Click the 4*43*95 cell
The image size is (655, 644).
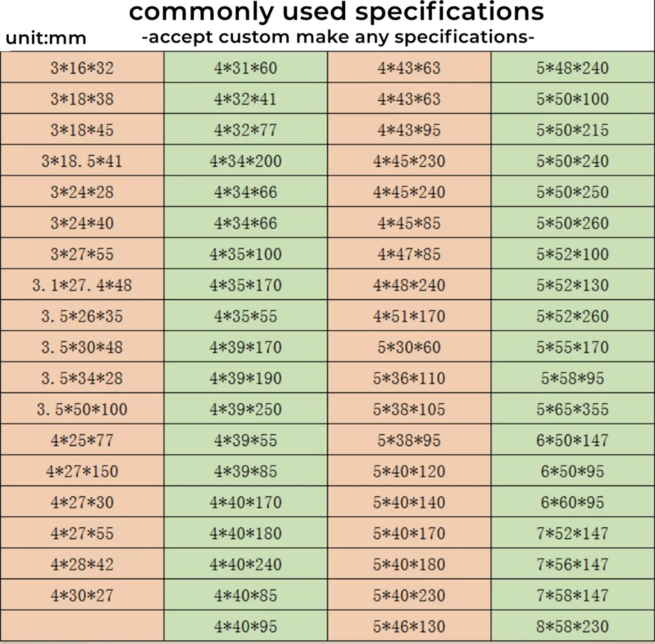[409, 130]
